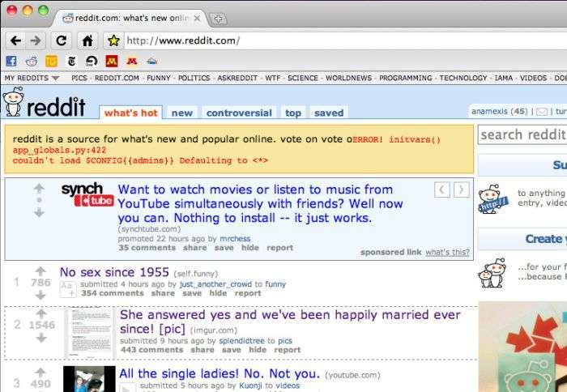Open the blue cloud-like bookmark icon
This screenshot has width=567, height=392.
(152, 61)
